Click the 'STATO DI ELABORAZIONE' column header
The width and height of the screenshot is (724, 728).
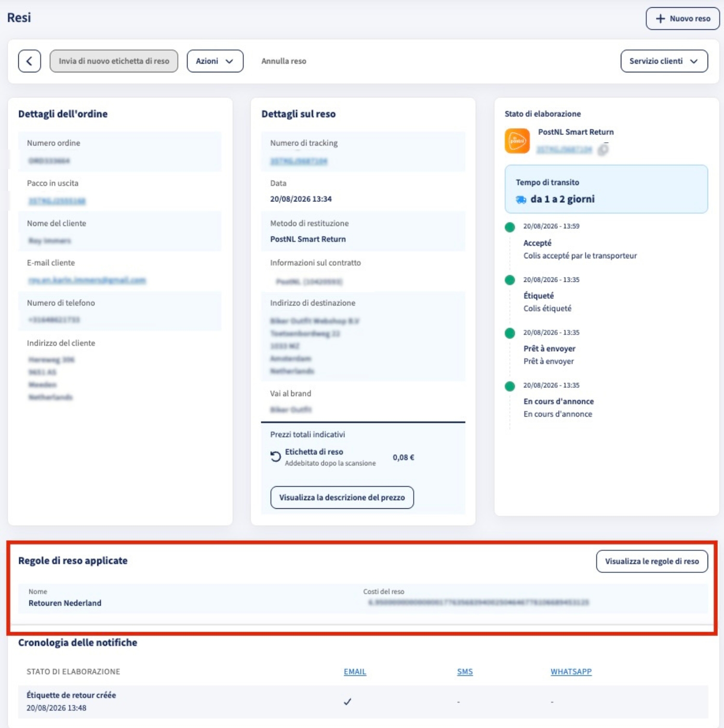coord(73,672)
